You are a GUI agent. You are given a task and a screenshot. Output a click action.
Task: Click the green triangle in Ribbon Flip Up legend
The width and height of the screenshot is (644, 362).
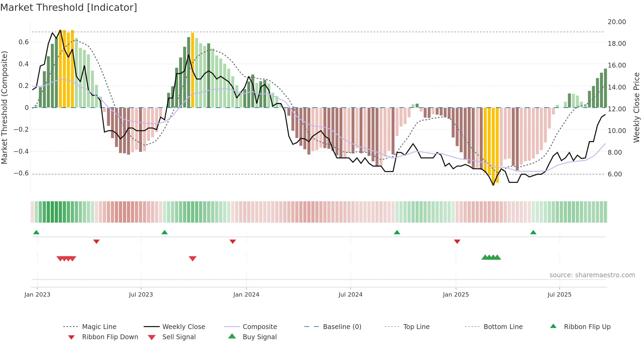point(553,326)
